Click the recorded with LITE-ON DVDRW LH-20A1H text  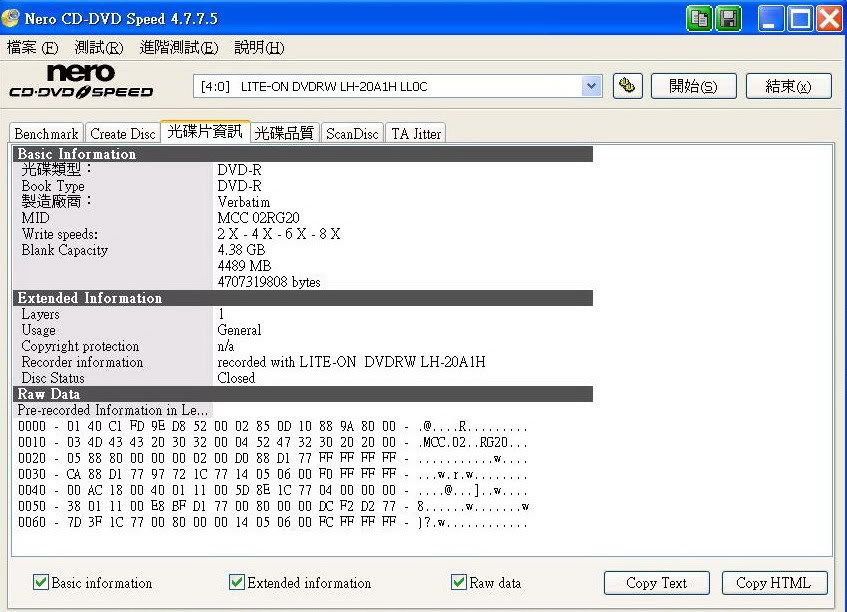click(351, 362)
